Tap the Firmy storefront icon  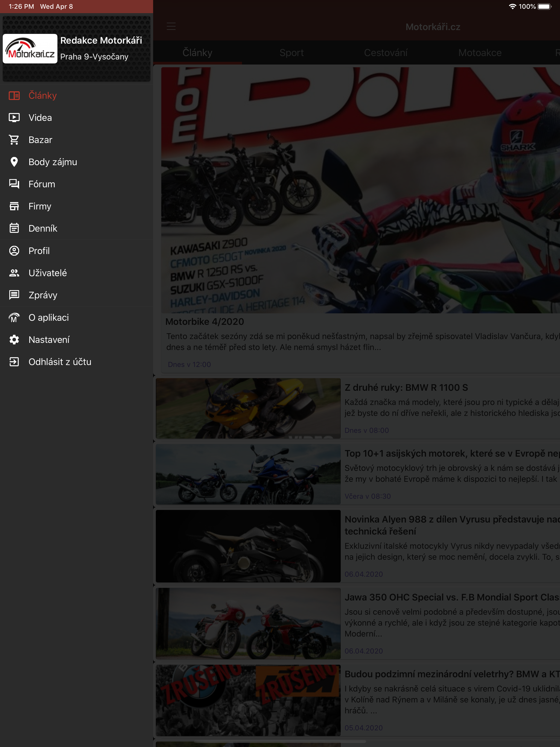(14, 206)
